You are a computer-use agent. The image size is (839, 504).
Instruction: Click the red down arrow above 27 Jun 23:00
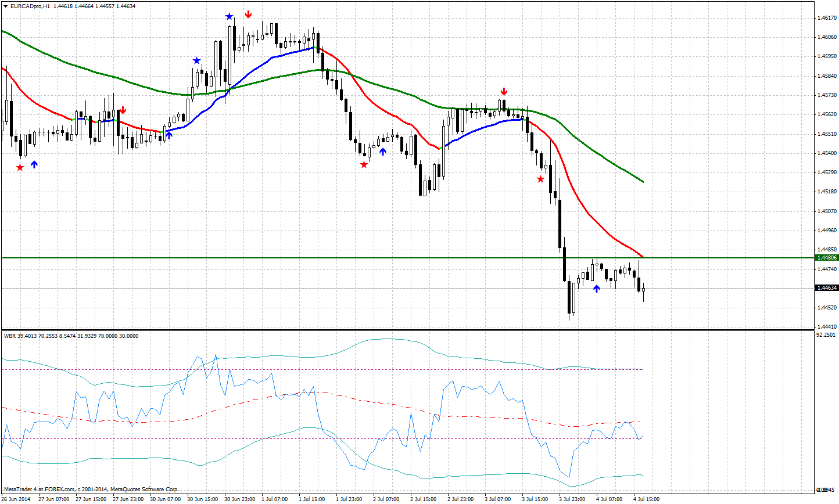click(x=124, y=109)
